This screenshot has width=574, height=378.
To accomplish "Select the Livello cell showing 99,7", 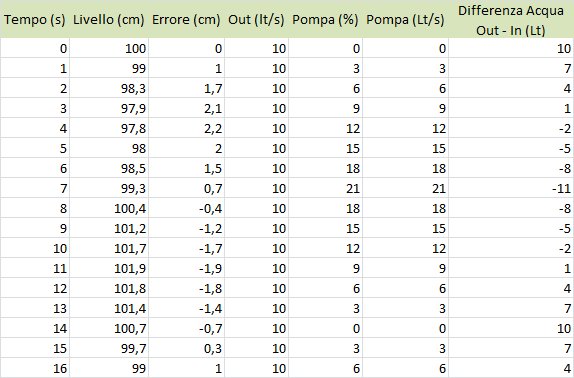I will tap(109, 348).
